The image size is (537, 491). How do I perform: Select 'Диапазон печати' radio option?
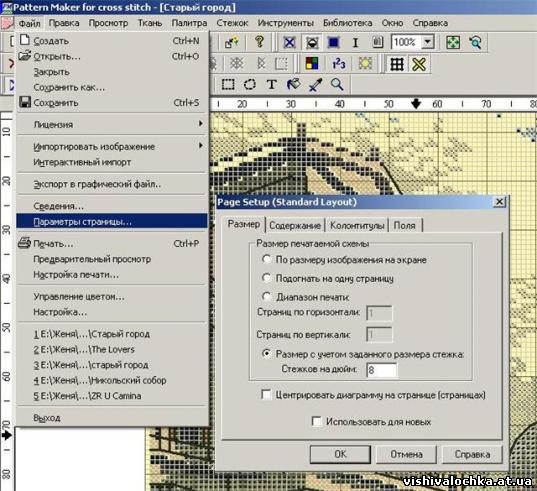coord(267,296)
